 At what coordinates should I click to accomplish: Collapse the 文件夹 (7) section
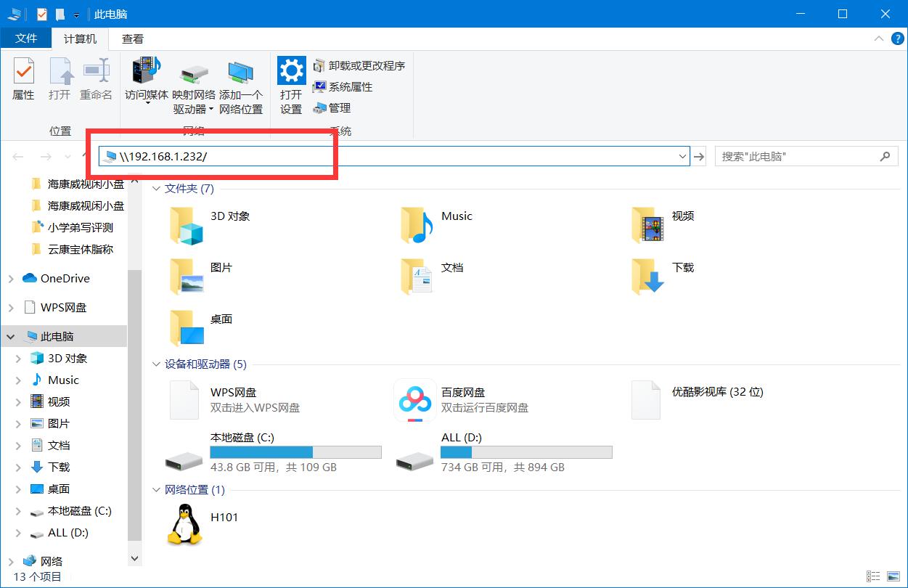[x=156, y=189]
